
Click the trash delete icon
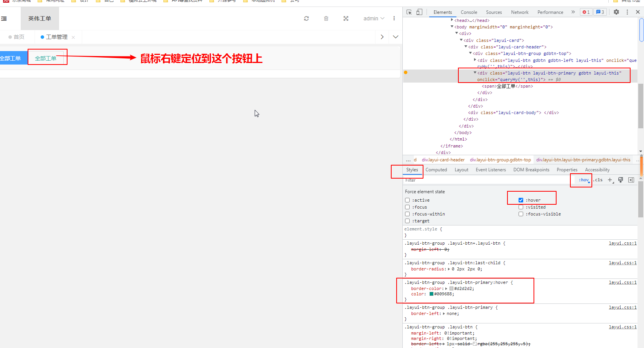pos(326,18)
